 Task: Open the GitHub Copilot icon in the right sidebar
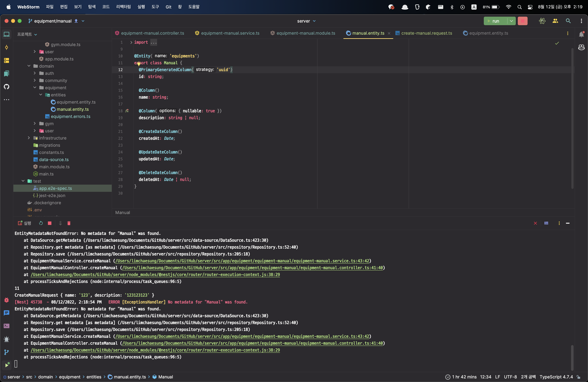coord(581,47)
